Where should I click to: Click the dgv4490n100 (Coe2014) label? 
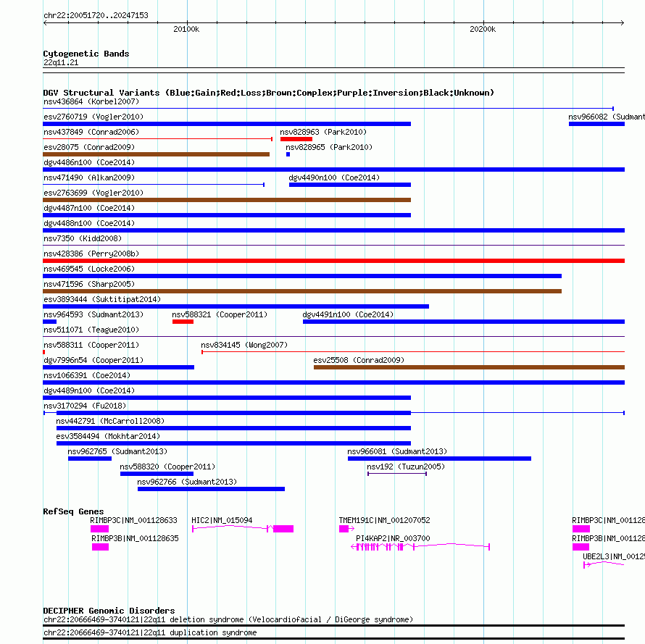click(334, 177)
